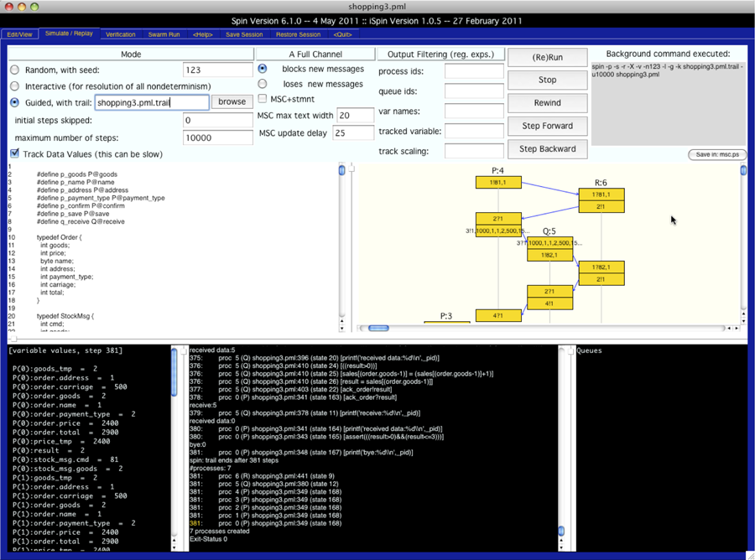Screen dimensions: 755x560
Task: Click code line "typedef Order {"
Action: pyautogui.click(x=60, y=237)
